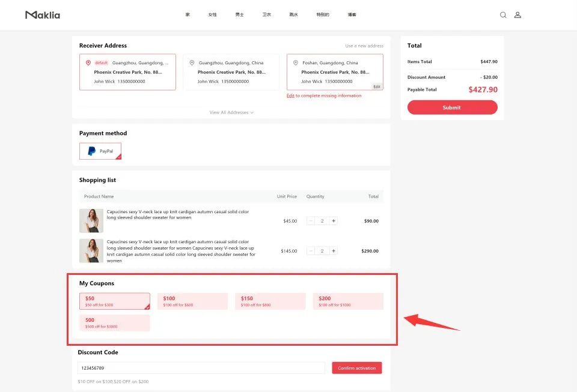The image size is (577, 392).
Task: Open first product name link at $45.00
Action: [178, 214]
